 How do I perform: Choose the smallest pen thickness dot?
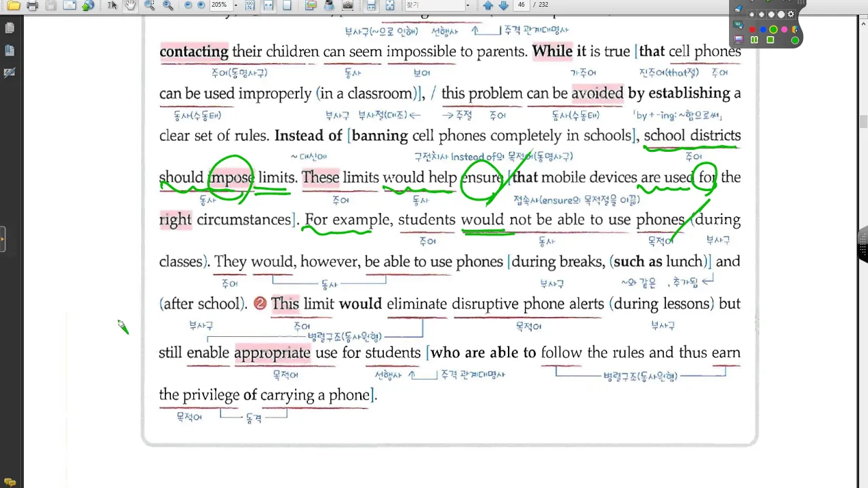point(752,14)
